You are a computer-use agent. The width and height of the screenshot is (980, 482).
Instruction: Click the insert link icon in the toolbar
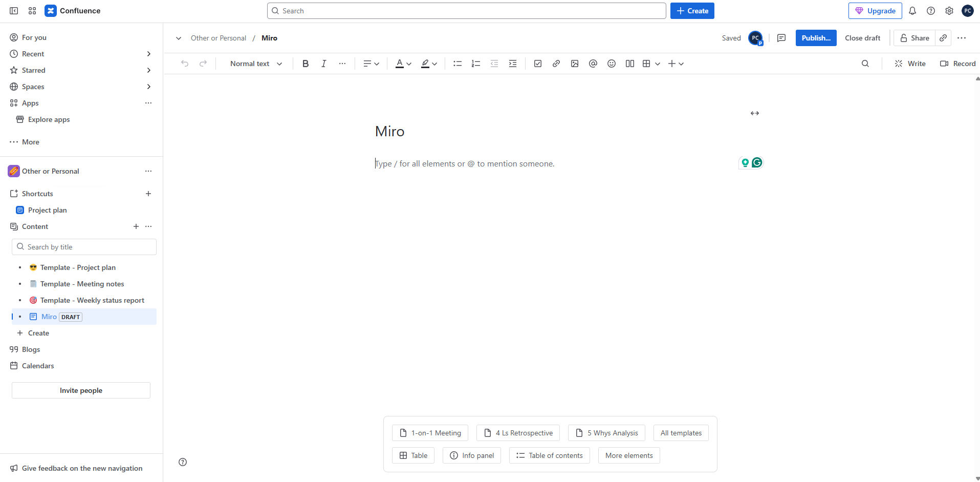tap(556, 64)
